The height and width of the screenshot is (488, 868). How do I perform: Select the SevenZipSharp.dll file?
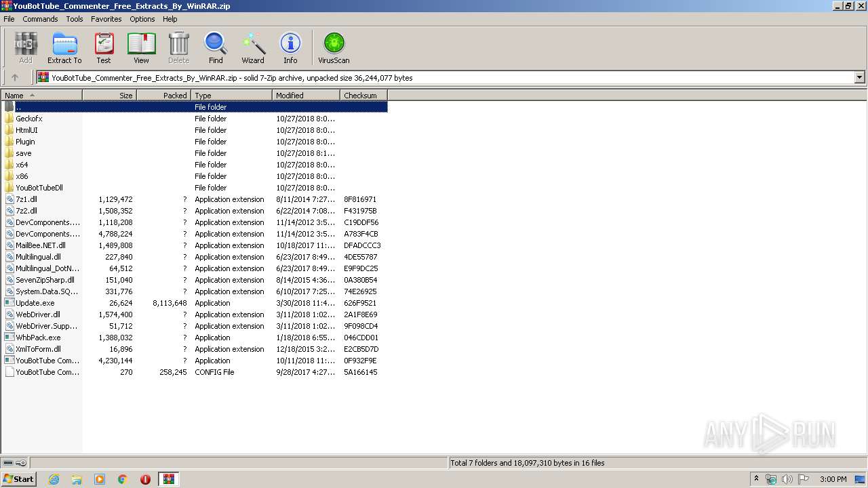(x=195, y=280)
